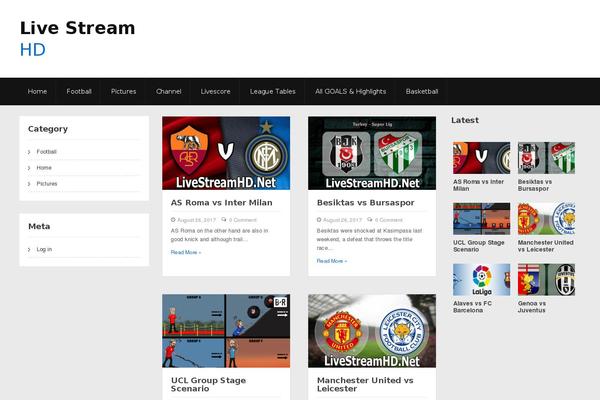The width and height of the screenshot is (600, 400).
Task: Click Besiktas vs Bursaspor post title
Action: (x=365, y=202)
